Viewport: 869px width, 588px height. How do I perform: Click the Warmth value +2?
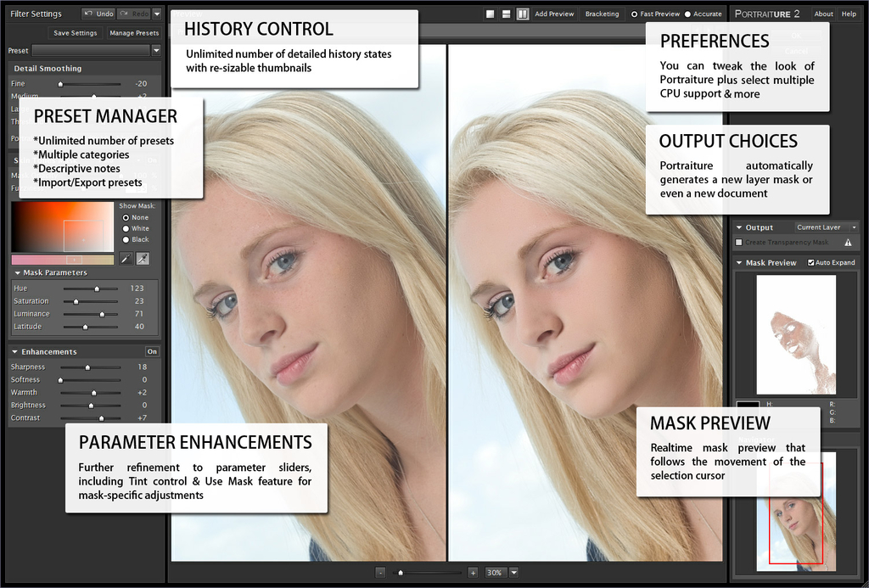pos(142,392)
